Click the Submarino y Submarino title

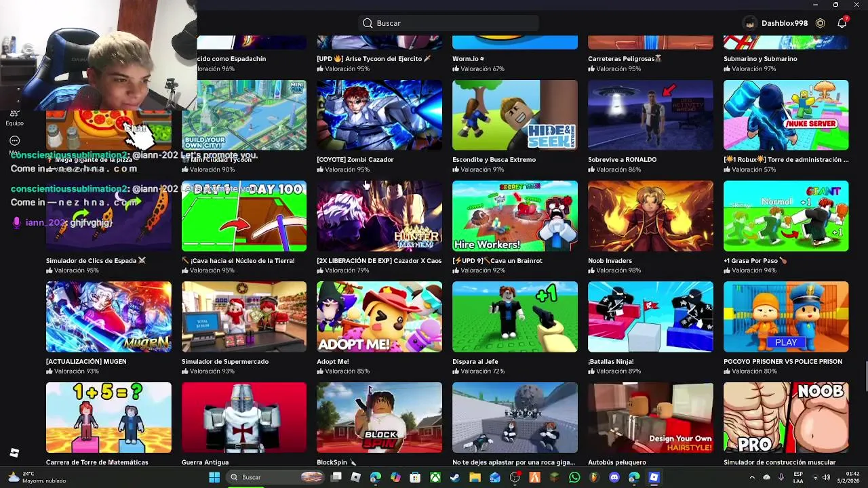pyautogui.click(x=760, y=59)
